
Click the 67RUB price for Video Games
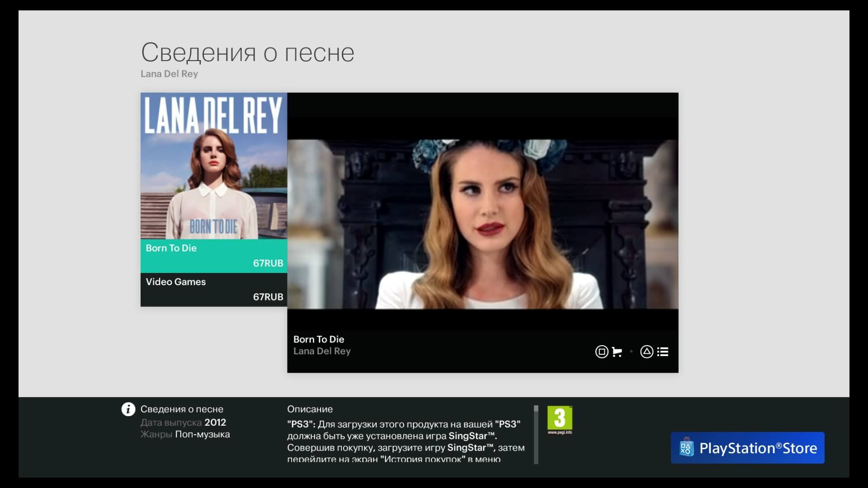pyautogui.click(x=269, y=296)
